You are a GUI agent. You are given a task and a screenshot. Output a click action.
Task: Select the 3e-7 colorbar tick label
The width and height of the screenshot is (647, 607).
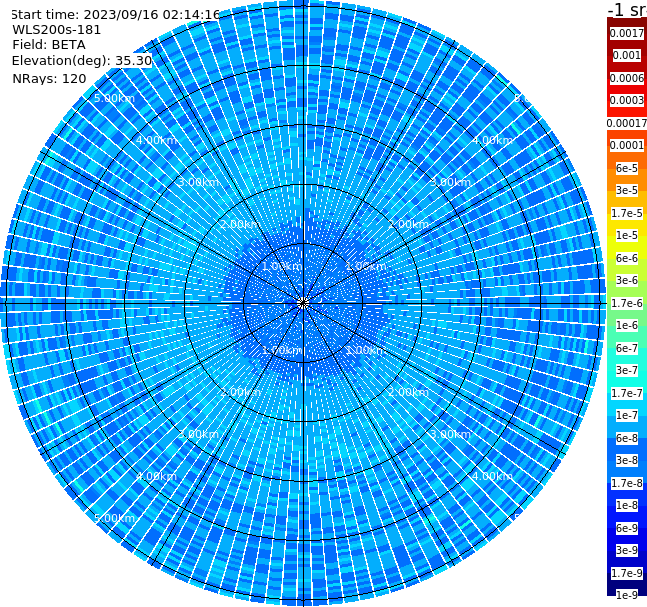627,370
